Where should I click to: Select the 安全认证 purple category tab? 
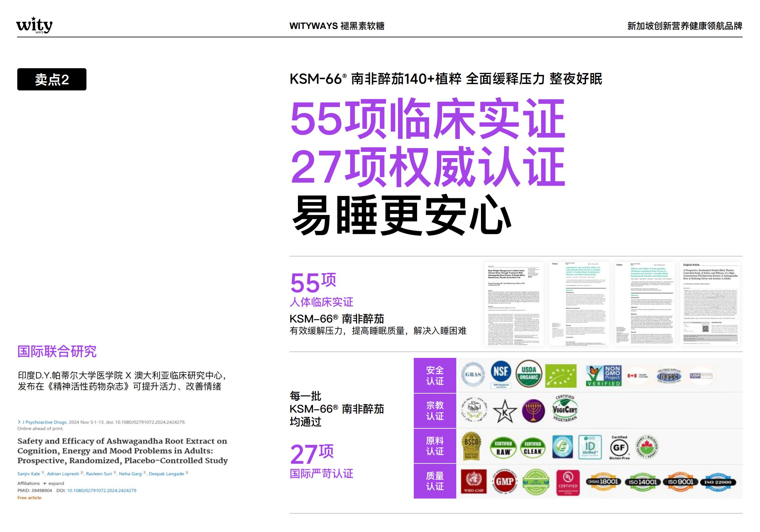click(435, 375)
